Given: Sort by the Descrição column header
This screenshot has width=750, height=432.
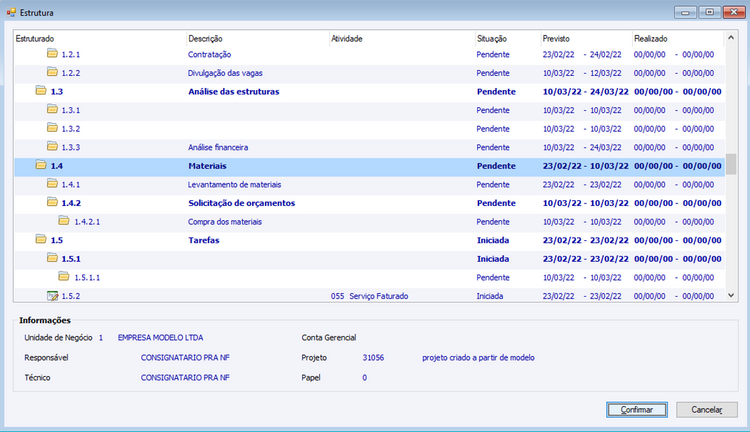Looking at the screenshot, I should (x=205, y=39).
